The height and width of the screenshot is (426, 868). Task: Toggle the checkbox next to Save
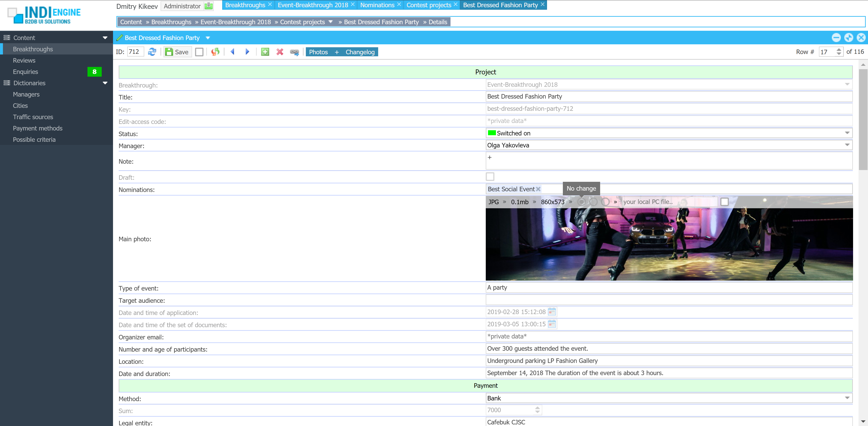coord(199,52)
